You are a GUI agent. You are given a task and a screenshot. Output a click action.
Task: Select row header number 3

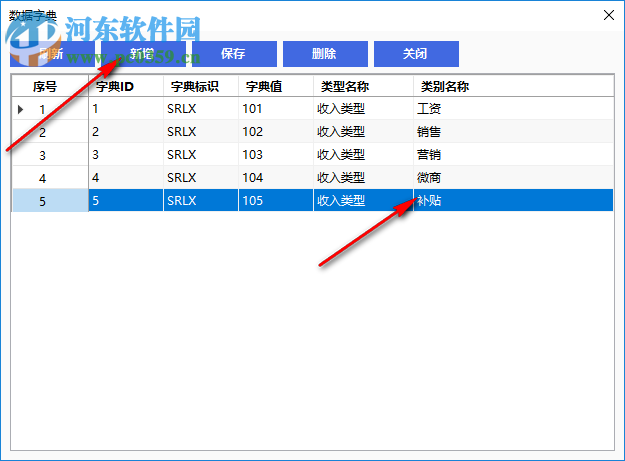pos(50,155)
